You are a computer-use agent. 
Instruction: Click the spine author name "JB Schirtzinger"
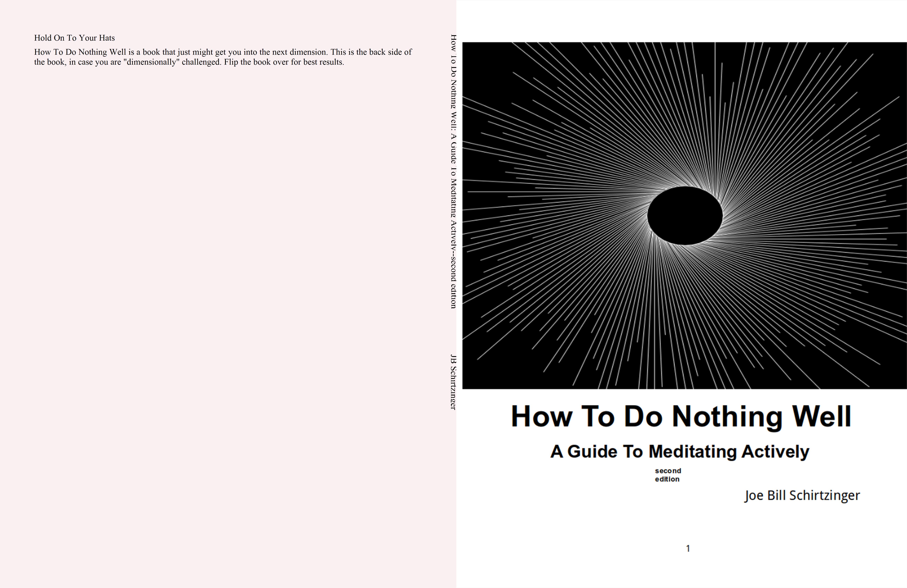(453, 382)
